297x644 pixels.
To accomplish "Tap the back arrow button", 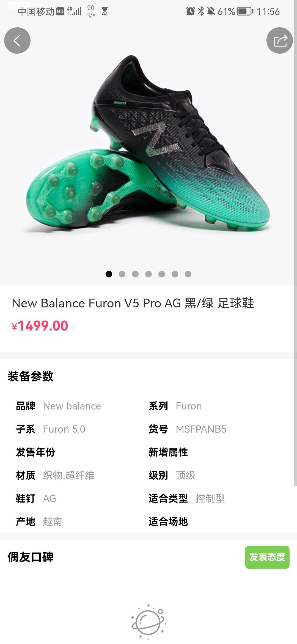I will coord(17,40).
